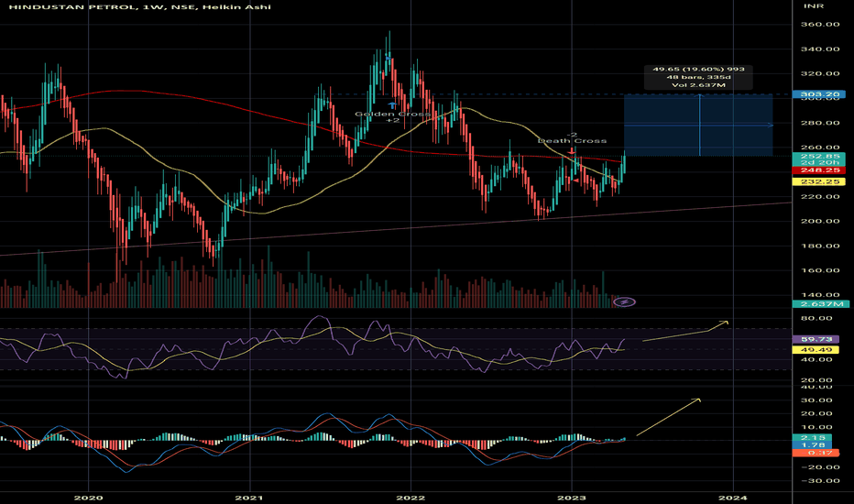Click the 200.00 price axis label
854x504 pixels.
coord(820,221)
